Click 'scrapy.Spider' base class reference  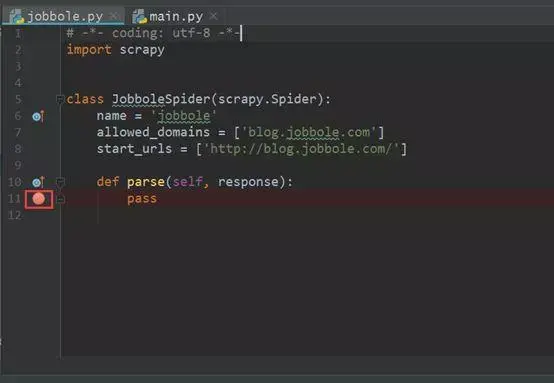coord(267,99)
